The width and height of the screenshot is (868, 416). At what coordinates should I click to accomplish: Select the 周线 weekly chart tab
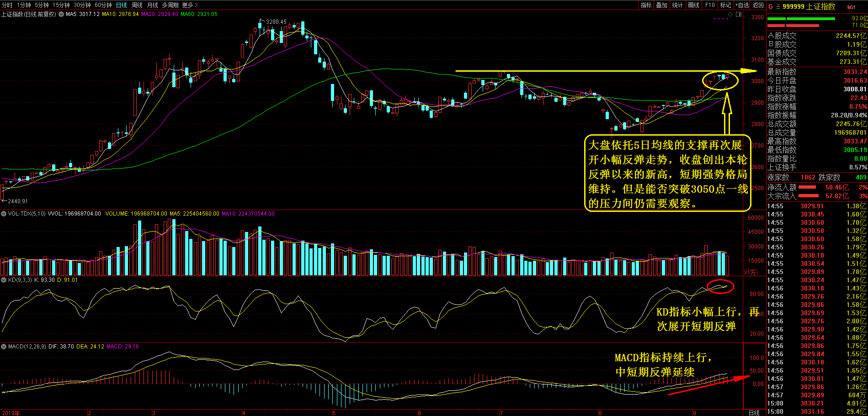pos(137,5)
